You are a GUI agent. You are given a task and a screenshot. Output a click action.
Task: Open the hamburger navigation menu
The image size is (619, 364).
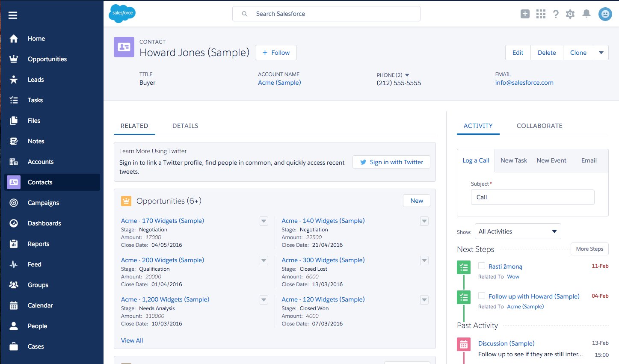coord(13,15)
